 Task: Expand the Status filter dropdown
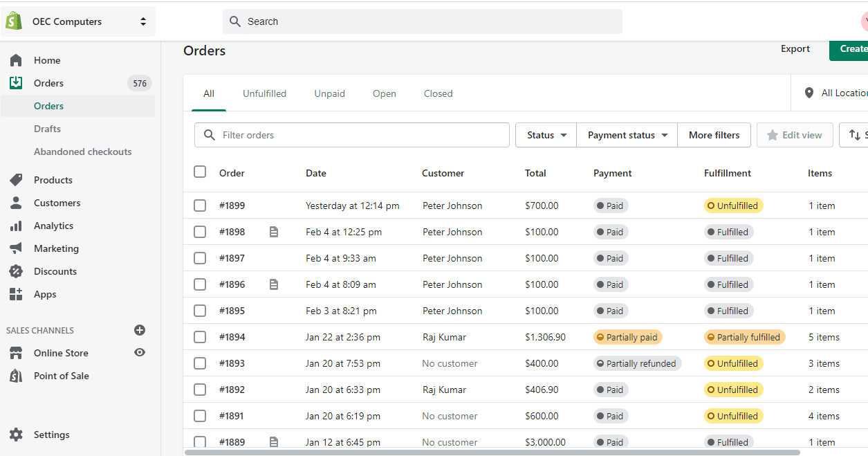(546, 135)
